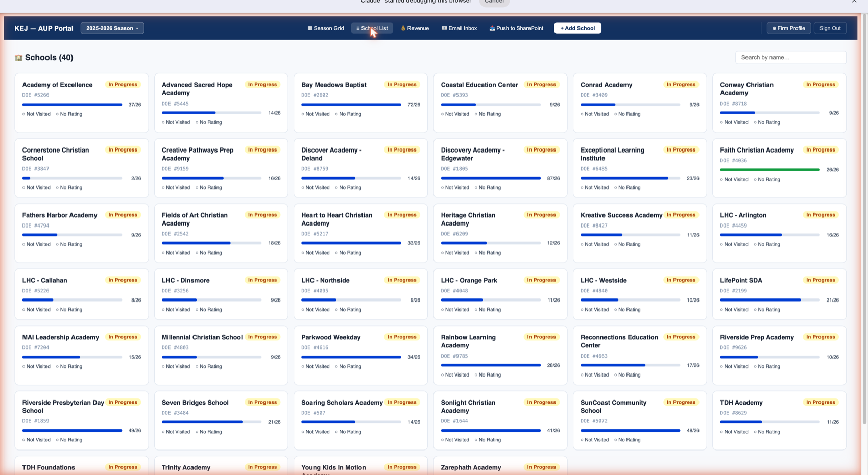Open Reconnections Education Center card
The height and width of the screenshot is (475, 868).
(x=640, y=355)
